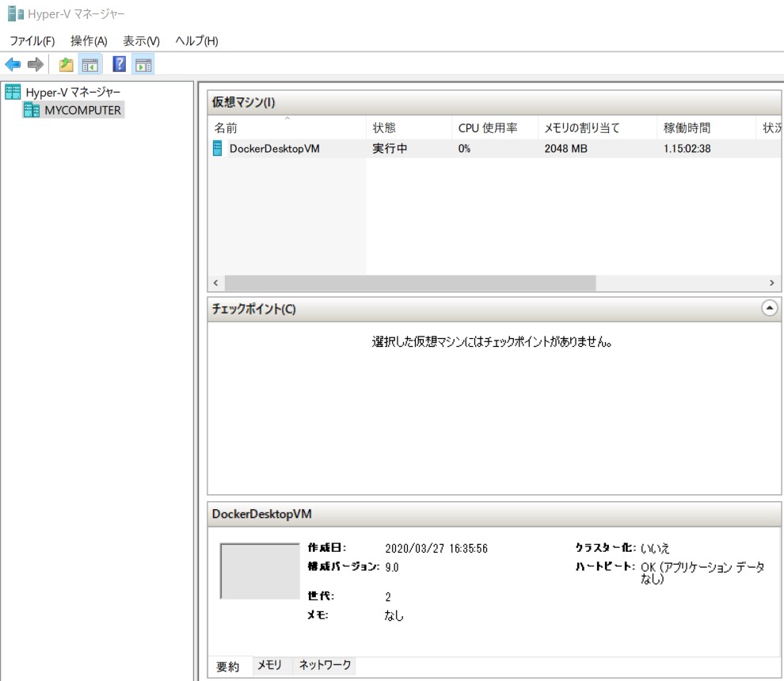Toggle the console tree pane visibility
Image resolution: width=784 pixels, height=681 pixels.
(x=90, y=63)
